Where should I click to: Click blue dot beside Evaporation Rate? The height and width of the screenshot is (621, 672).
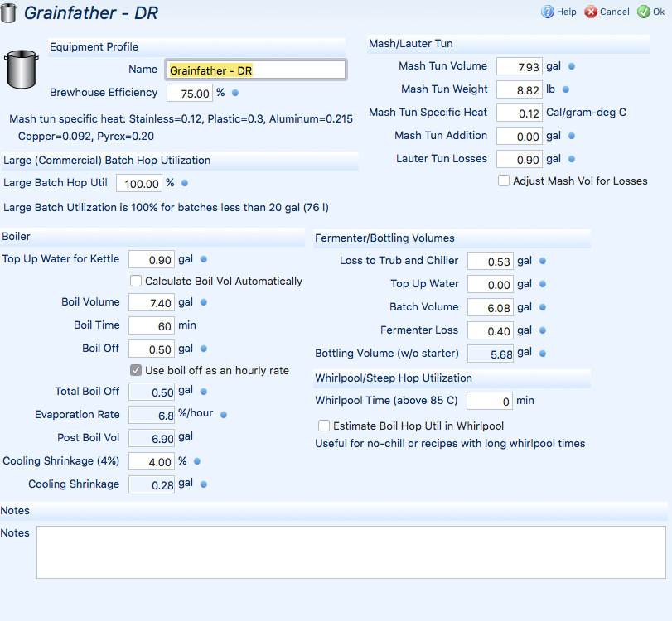[x=223, y=415]
